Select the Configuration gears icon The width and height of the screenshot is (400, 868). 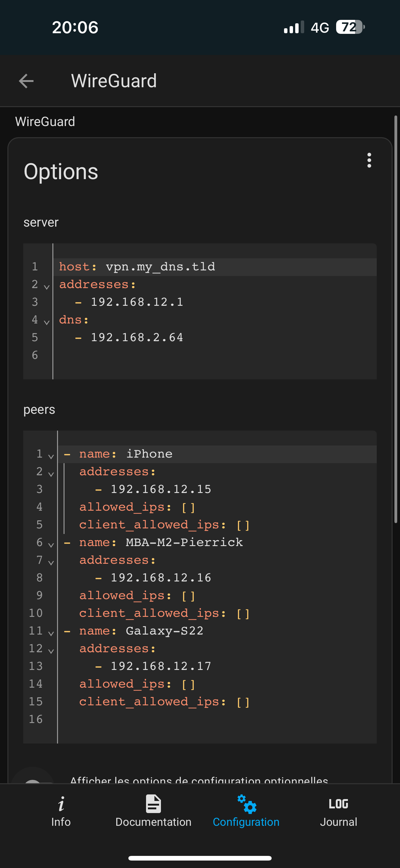247,804
